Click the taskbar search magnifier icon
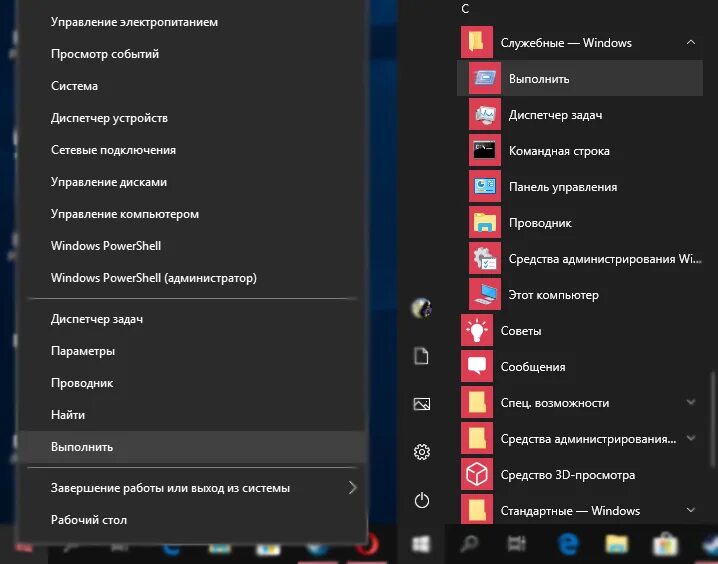Image resolution: width=718 pixels, height=564 pixels. [x=469, y=544]
